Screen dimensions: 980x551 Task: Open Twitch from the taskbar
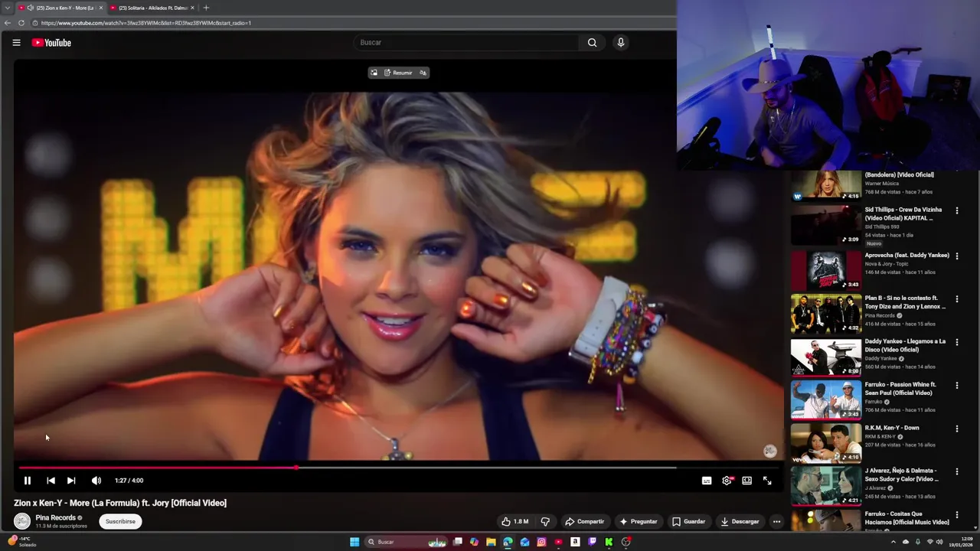(592, 542)
